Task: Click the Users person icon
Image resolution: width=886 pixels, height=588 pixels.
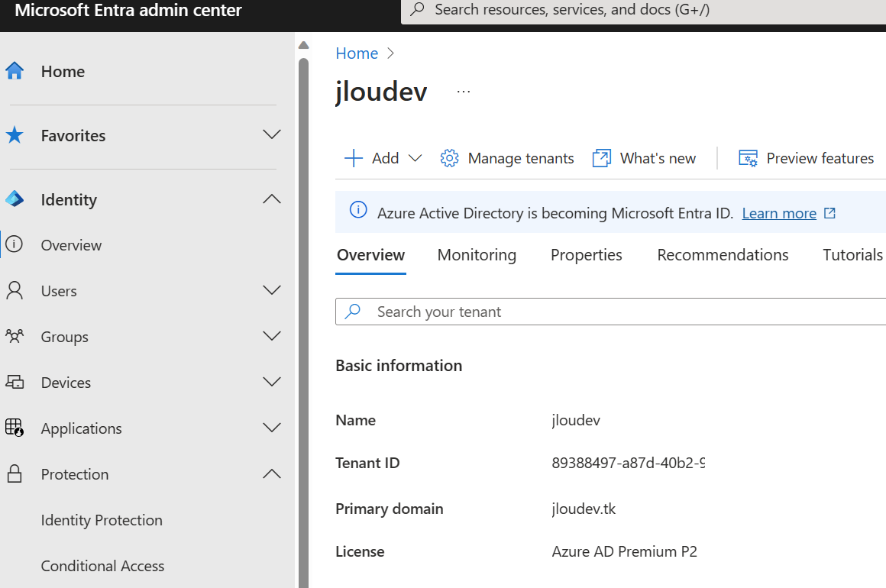Action: (x=14, y=290)
